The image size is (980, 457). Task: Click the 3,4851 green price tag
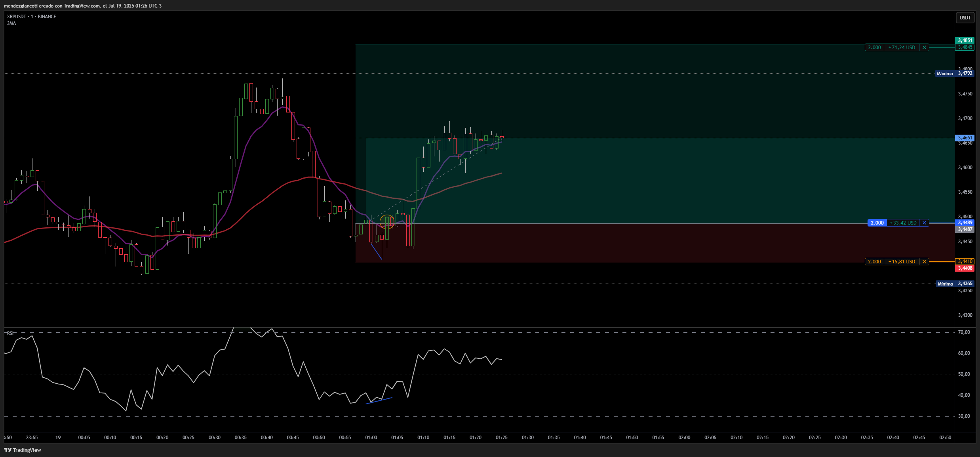(965, 40)
